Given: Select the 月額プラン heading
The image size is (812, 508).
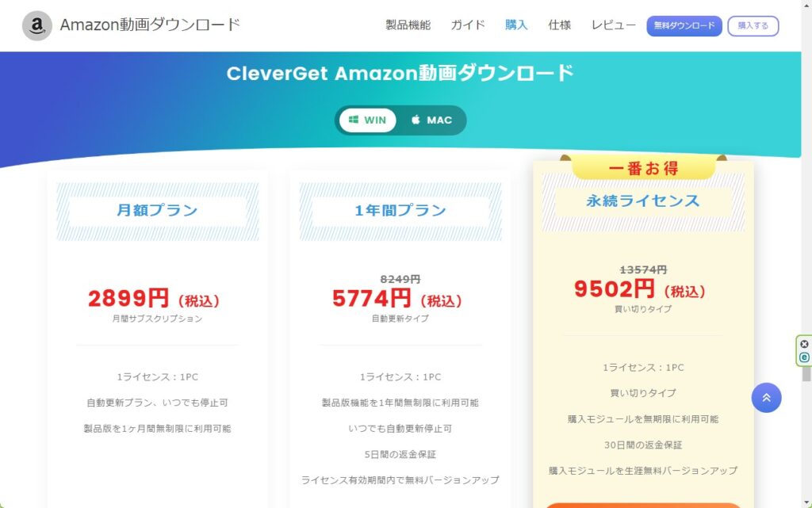Looking at the screenshot, I should 157,211.
